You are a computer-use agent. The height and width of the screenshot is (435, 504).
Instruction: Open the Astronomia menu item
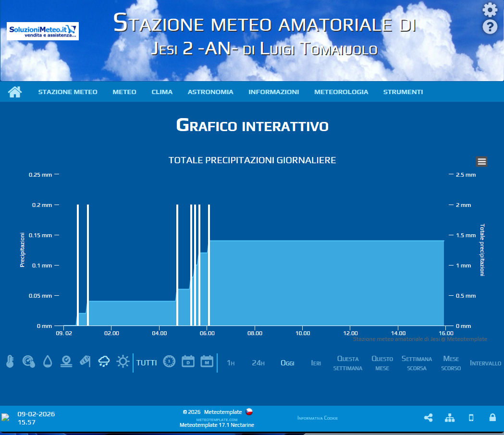210,92
